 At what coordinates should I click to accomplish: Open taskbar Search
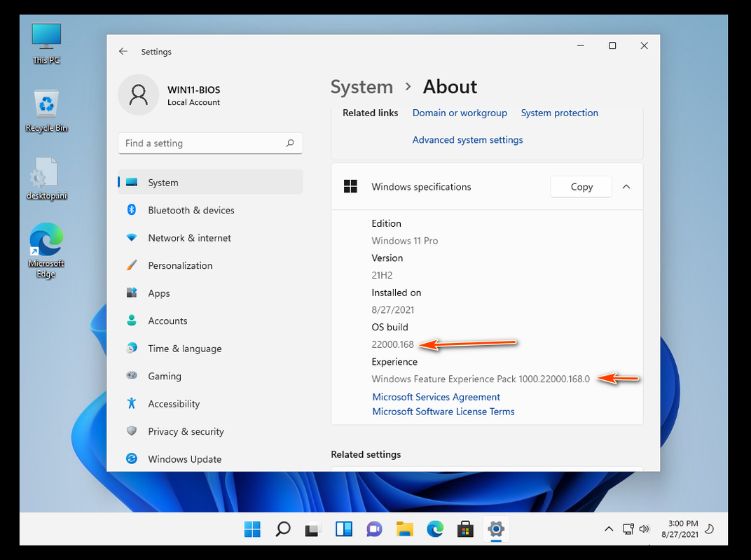pos(282,529)
